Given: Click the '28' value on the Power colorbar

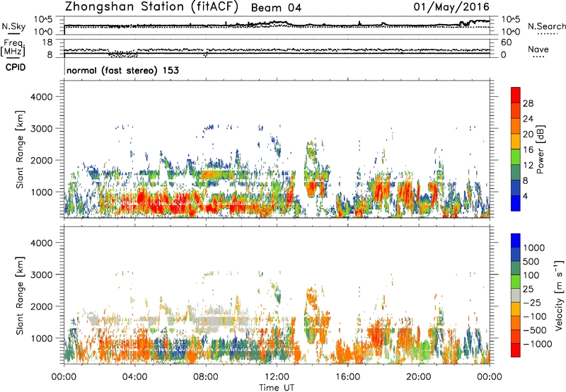Looking at the screenshot, I should [528, 103].
